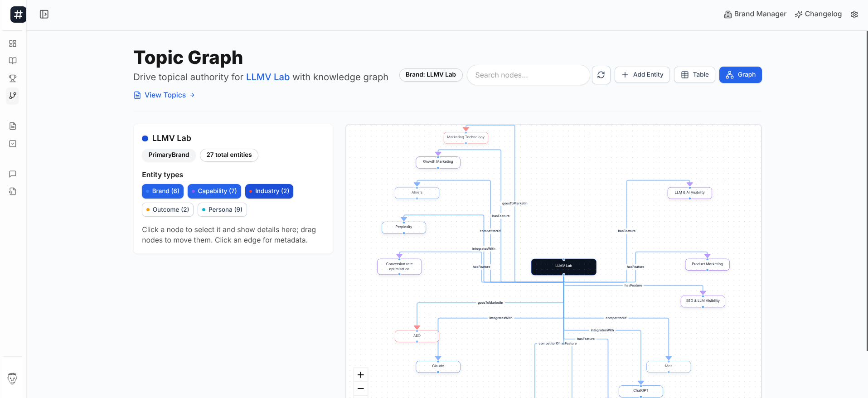
Task: Click the refresh graph icon button
Action: (x=601, y=75)
